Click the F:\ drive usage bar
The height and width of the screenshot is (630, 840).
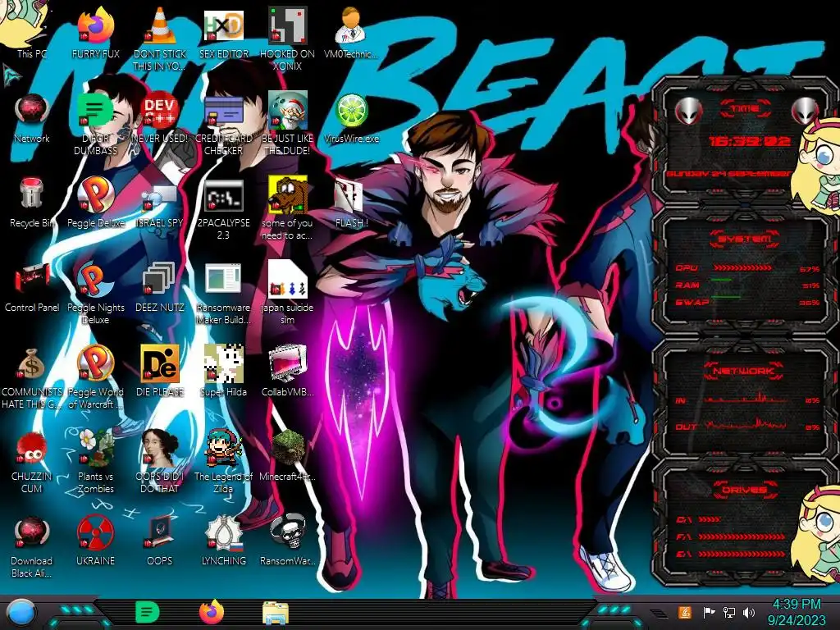coord(742,536)
